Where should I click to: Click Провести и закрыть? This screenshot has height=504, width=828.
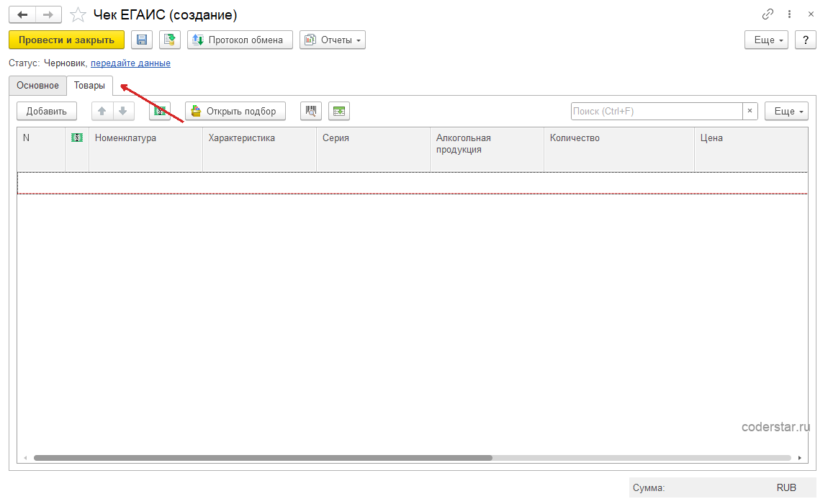coord(66,40)
